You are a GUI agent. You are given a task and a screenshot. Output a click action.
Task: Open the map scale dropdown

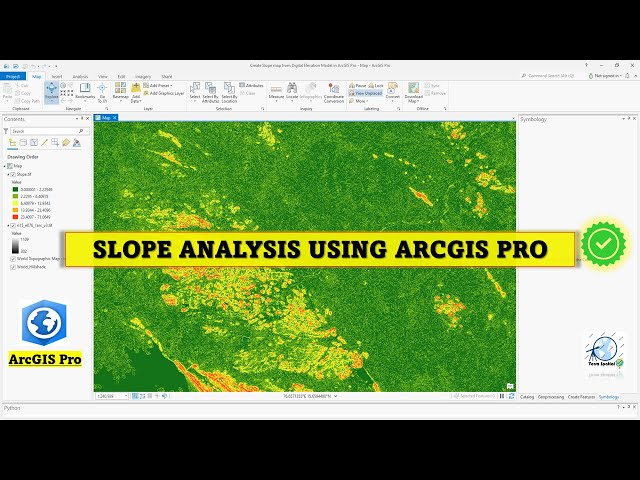tap(126, 396)
